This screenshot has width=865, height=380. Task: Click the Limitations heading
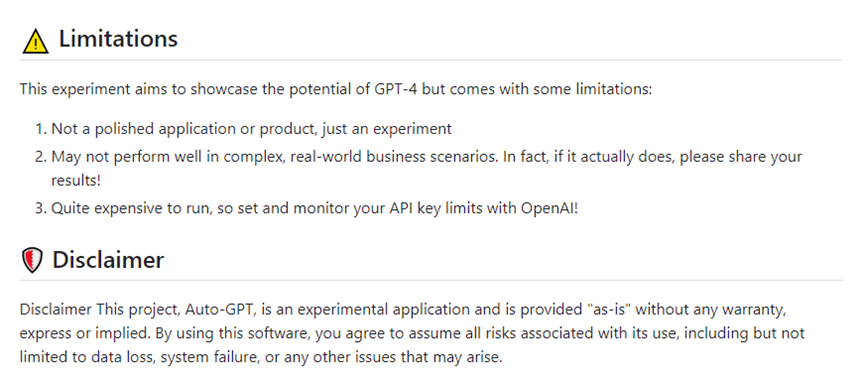[118, 39]
